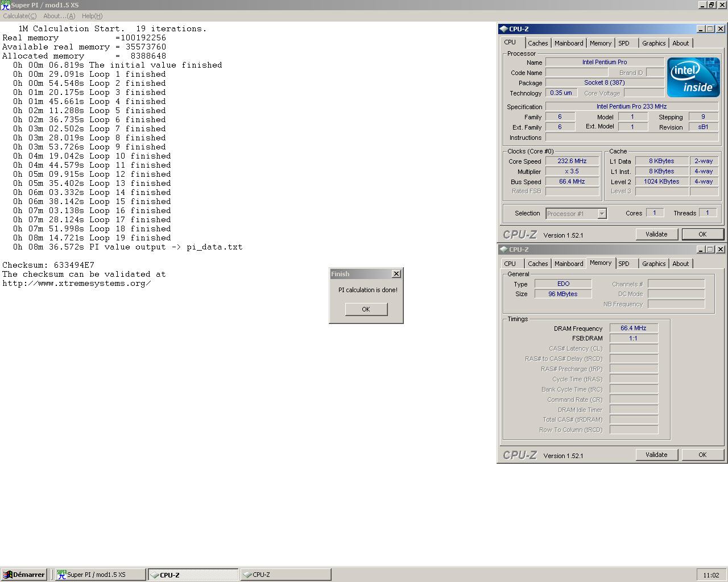Click Validate in lower CPU-Z window
The width and height of the screenshot is (728, 582).
click(656, 455)
